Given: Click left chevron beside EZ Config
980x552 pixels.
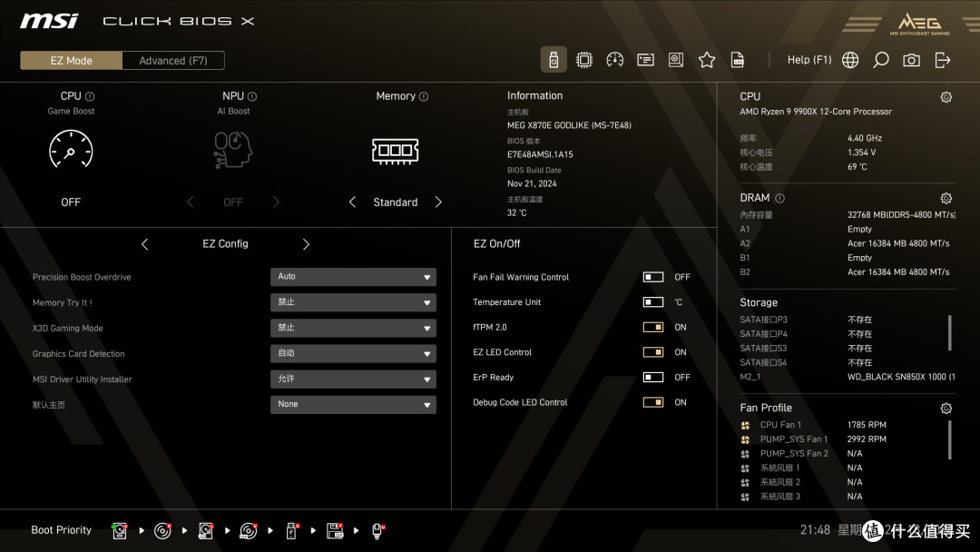Looking at the screenshot, I should point(144,244).
